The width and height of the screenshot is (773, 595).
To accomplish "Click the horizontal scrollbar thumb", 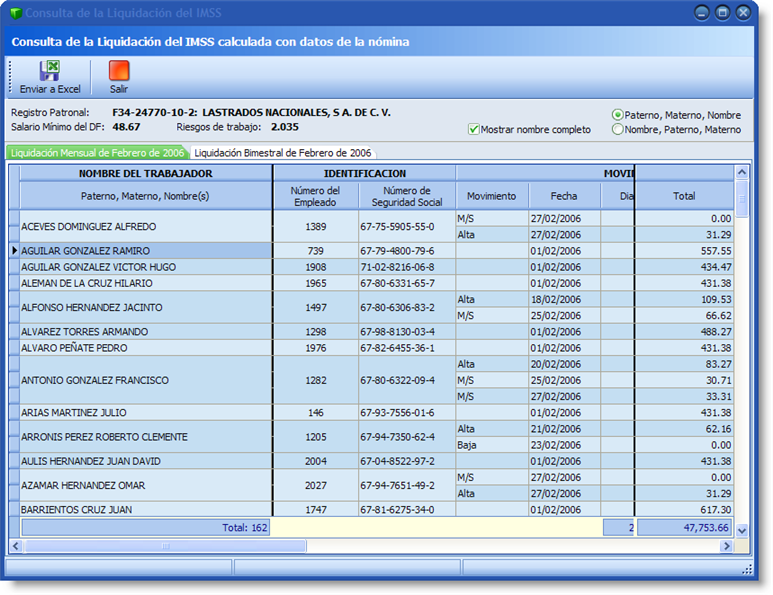I will coord(165,546).
